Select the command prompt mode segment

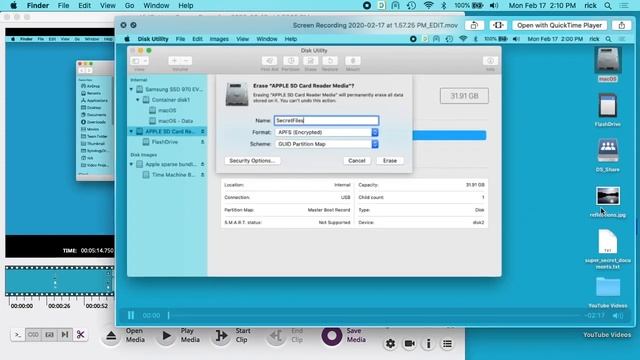pos(18,335)
